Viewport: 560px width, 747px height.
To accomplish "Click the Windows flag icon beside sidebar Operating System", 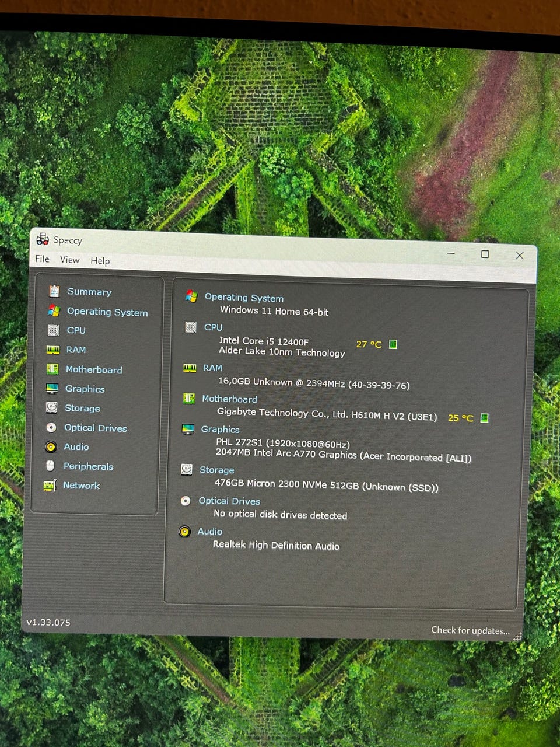I will tap(54, 310).
